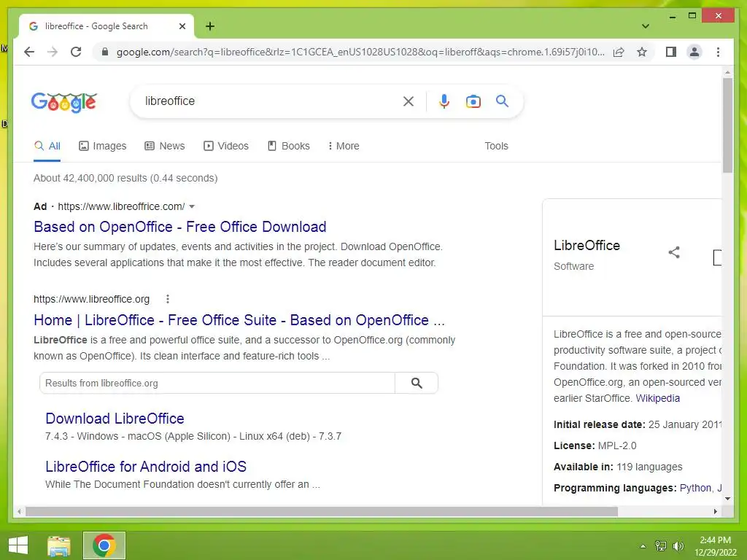
Task: Bookmark this page with the star
Action: 642,52
